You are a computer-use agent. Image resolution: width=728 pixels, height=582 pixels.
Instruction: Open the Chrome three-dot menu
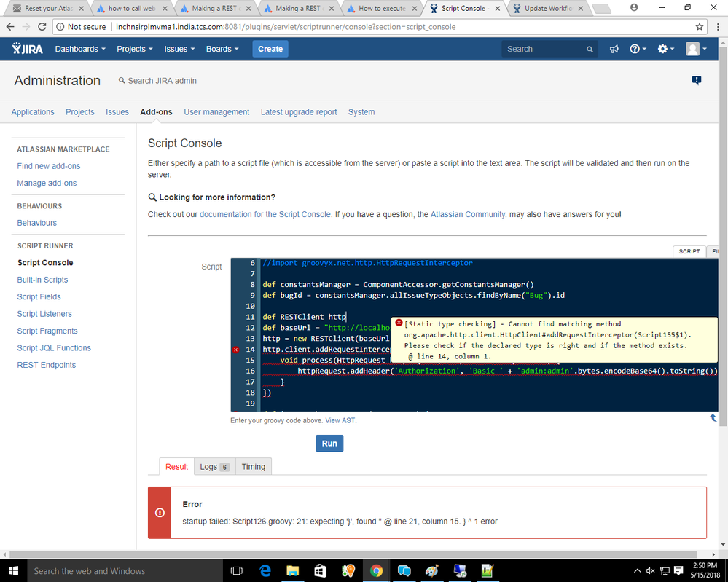click(718, 27)
